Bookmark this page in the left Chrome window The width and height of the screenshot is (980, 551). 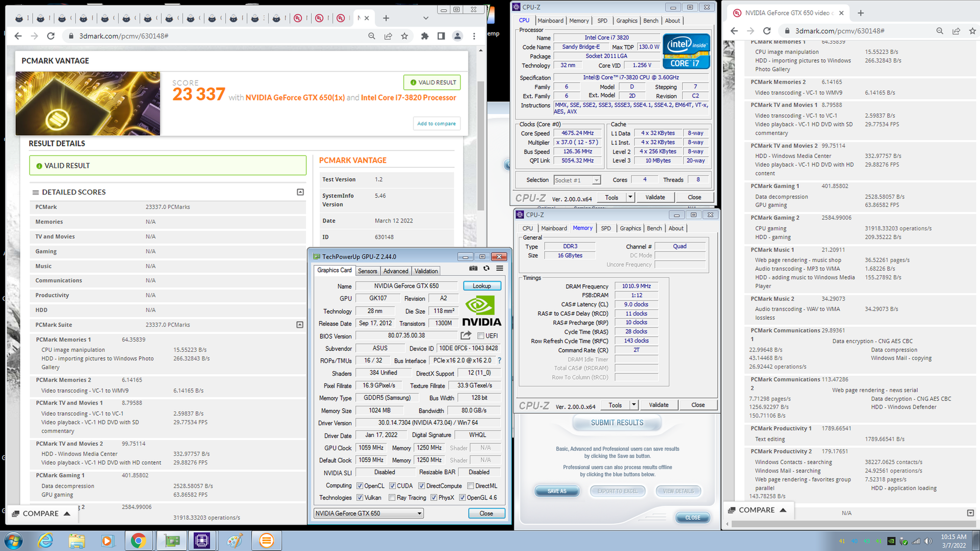pyautogui.click(x=405, y=36)
